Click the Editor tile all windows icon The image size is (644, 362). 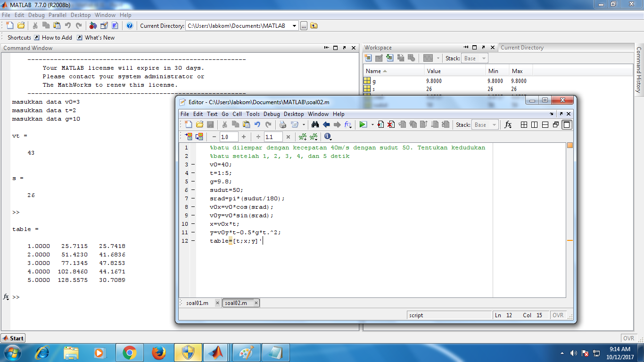click(524, 125)
